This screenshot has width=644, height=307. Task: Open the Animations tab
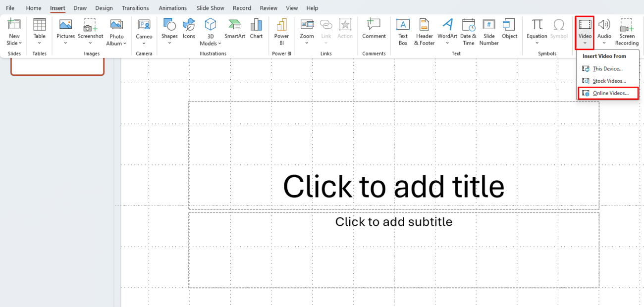(x=173, y=8)
